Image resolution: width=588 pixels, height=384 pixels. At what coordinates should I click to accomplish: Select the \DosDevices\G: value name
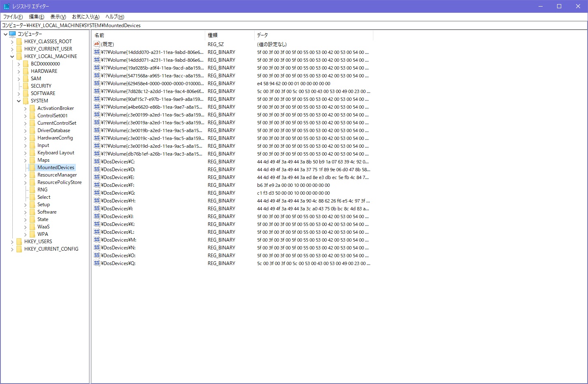coord(118,193)
